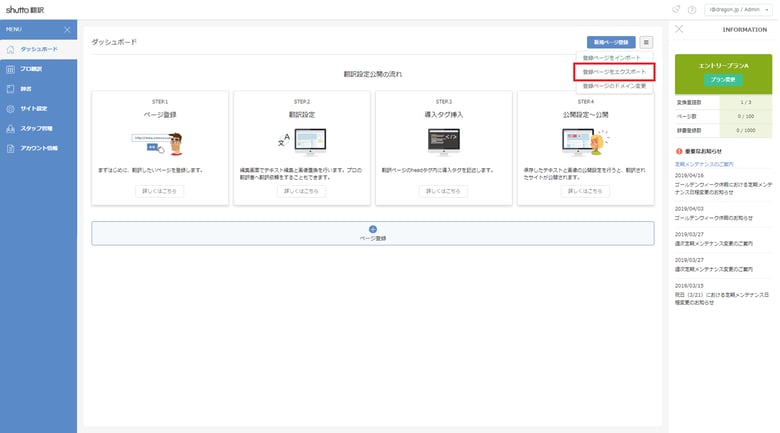Screen dimensions: 780x433
Task: Click the STEP 1 page registration illustration
Action: pyautogui.click(x=158, y=143)
